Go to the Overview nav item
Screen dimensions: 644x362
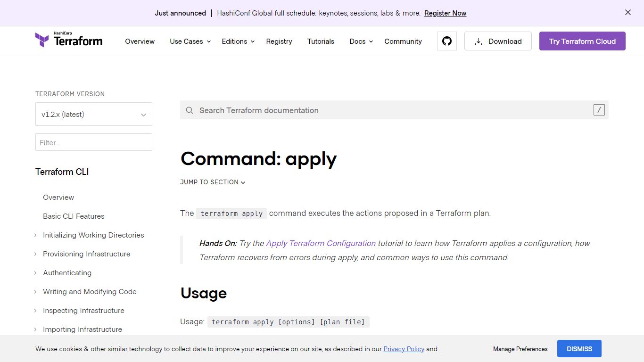click(x=140, y=41)
